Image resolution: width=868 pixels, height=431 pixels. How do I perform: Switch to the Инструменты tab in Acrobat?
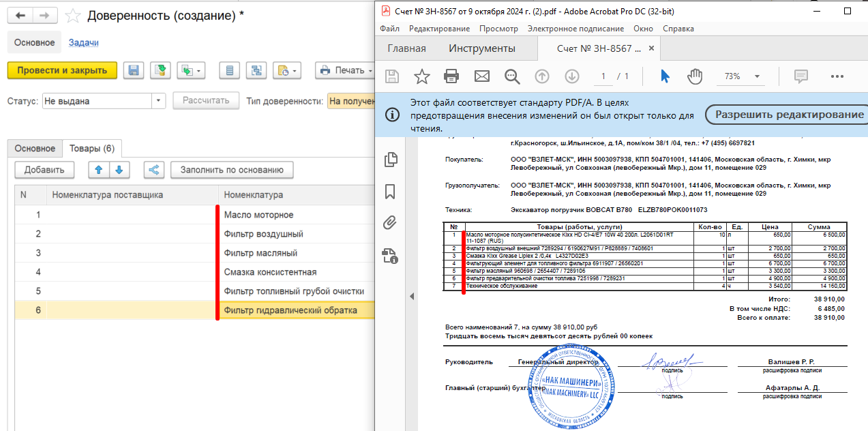point(482,48)
